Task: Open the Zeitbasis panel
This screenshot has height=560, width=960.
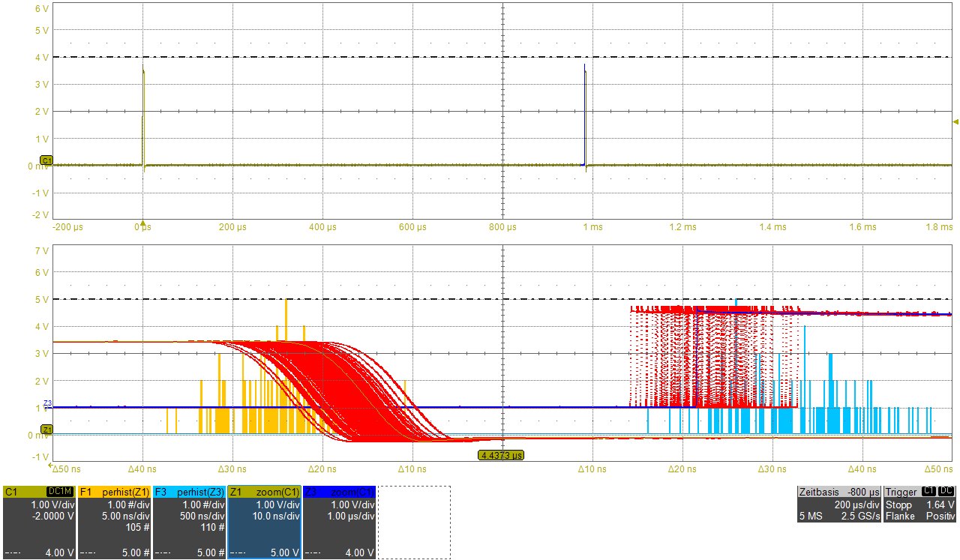Action: point(817,493)
